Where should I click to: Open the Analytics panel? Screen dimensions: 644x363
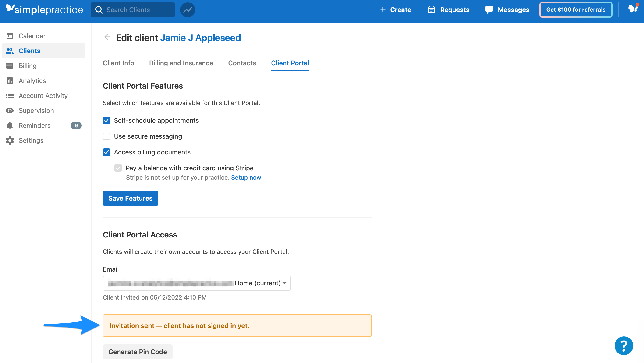pos(32,81)
